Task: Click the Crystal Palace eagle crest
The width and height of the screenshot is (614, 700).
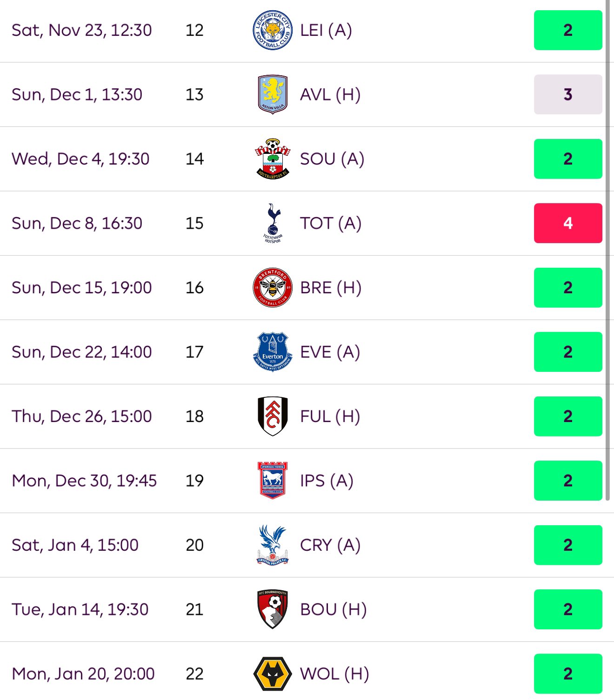Action: click(x=273, y=545)
